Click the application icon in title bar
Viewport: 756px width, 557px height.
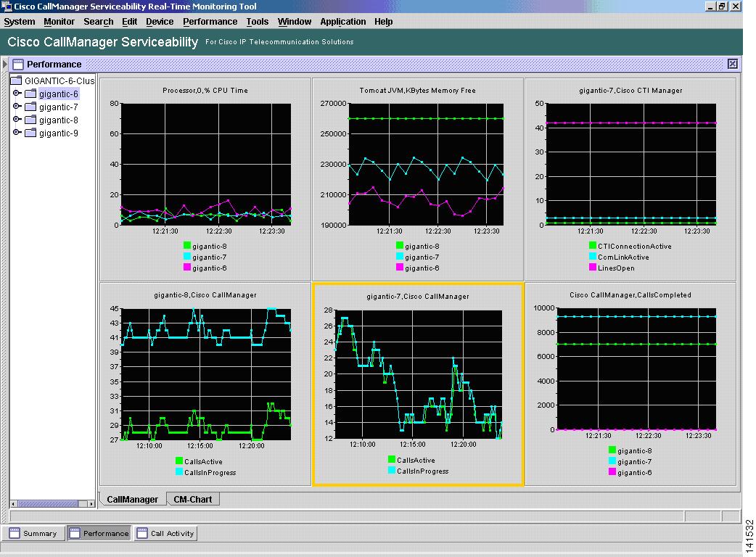point(7,7)
